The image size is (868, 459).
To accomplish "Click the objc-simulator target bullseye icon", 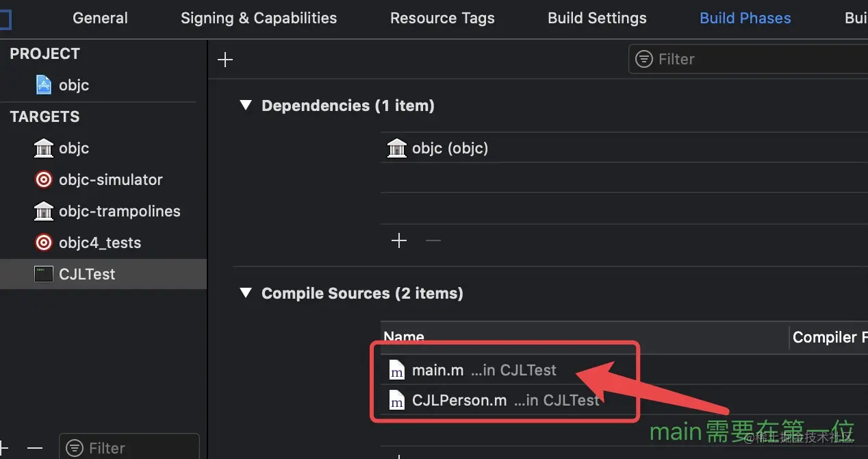I will pos(44,179).
